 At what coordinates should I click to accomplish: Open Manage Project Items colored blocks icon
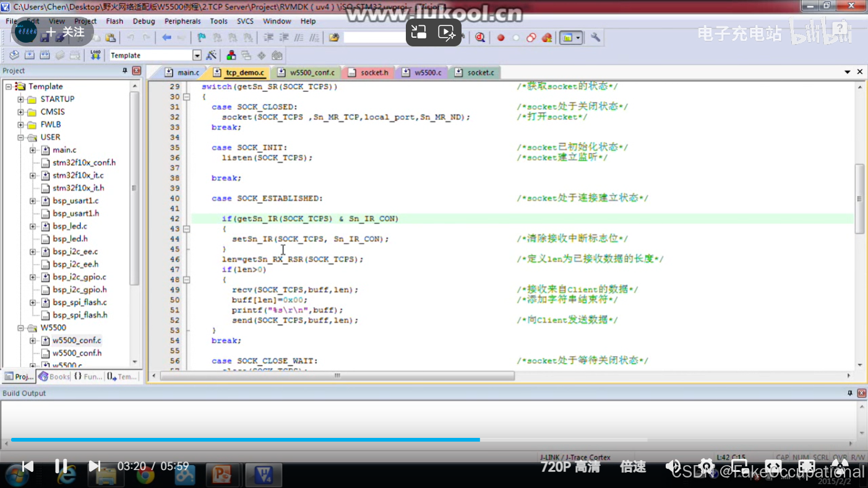click(231, 55)
